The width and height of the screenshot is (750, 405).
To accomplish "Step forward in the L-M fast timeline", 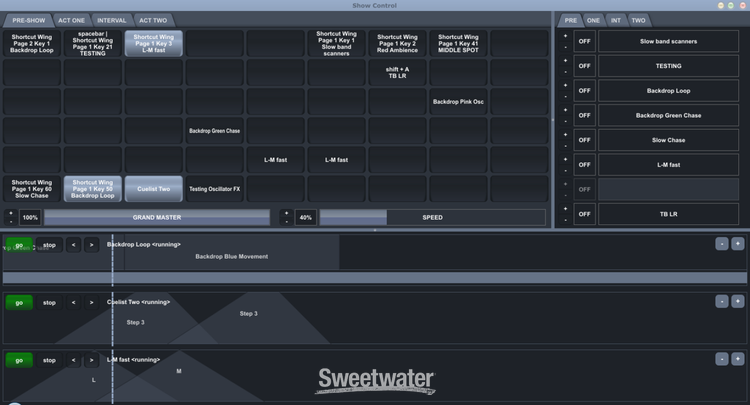I will tap(91, 360).
